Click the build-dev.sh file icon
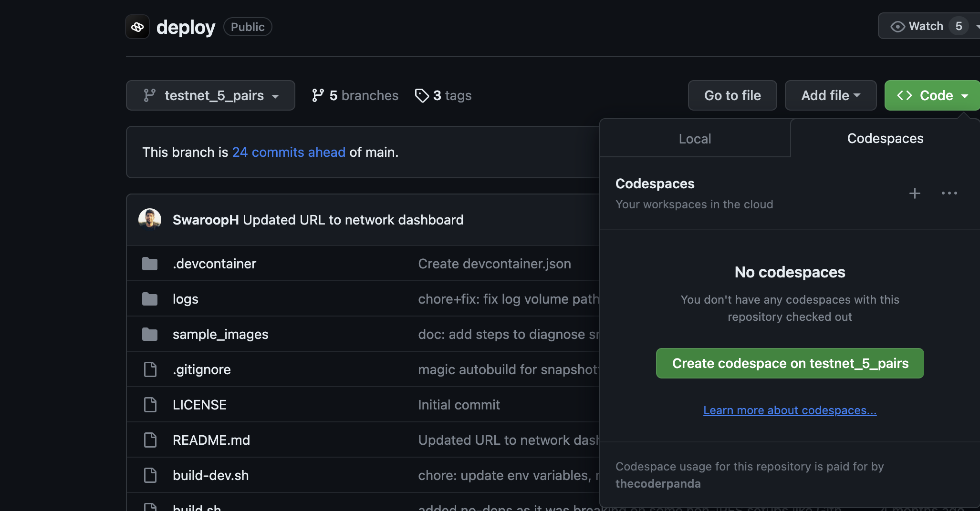980x511 pixels. pos(150,475)
